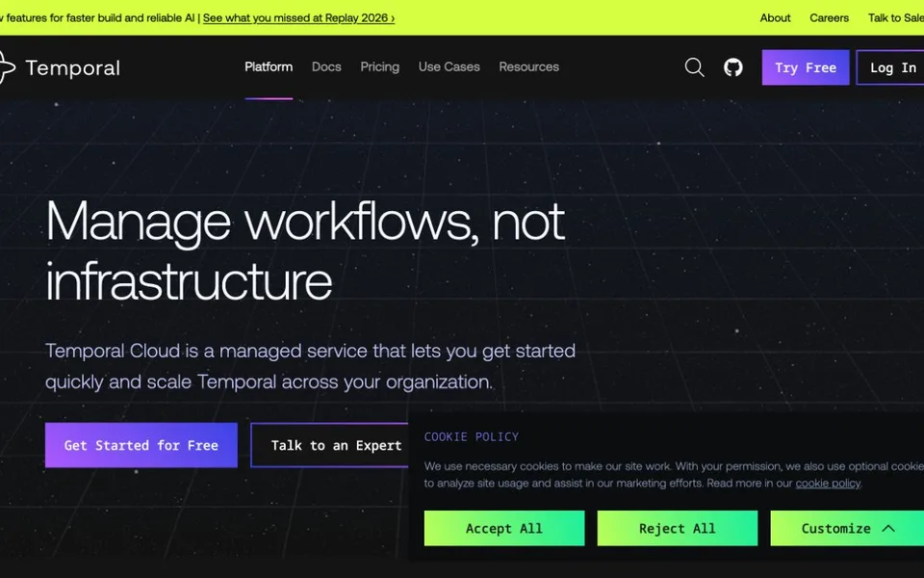Click the Temporal logo
Viewport: 924px width, 578px height.
click(x=60, y=67)
